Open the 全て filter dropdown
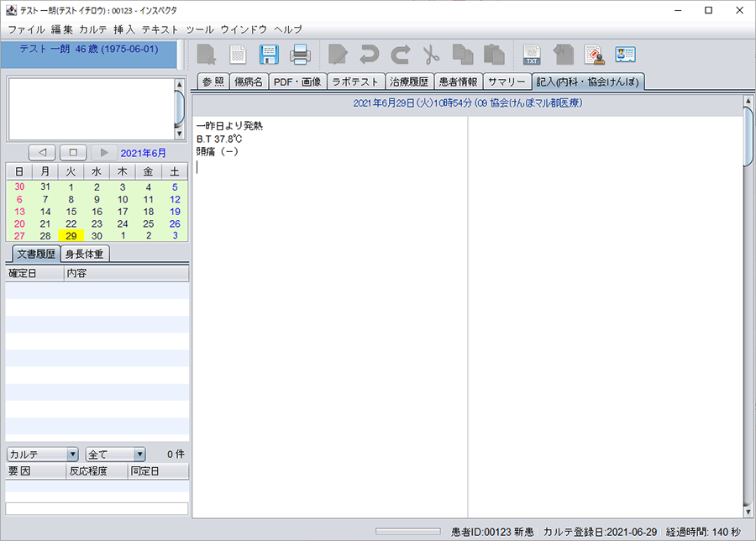The height and width of the screenshot is (541, 756). 114,454
